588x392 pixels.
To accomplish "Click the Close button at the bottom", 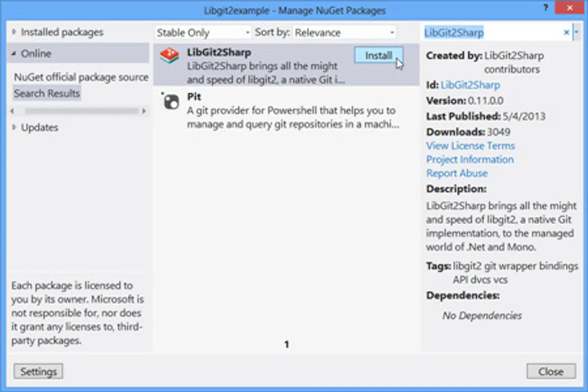I will pos(551,371).
